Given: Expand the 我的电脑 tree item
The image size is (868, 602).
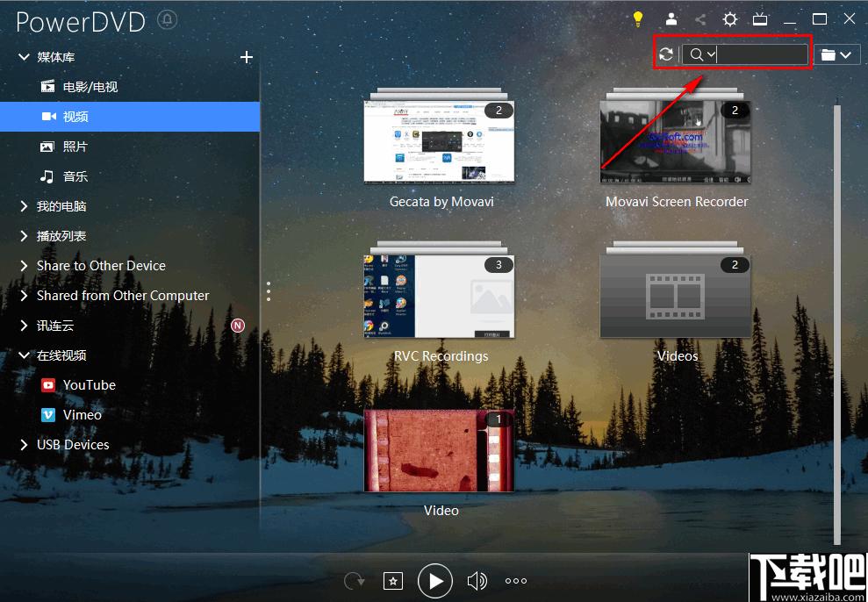Looking at the screenshot, I should coord(24,206).
